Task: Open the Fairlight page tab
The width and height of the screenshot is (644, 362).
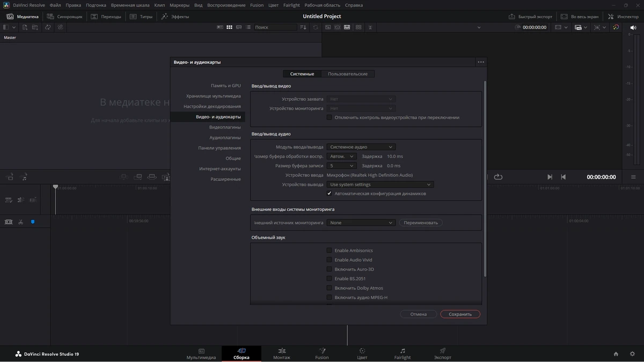Action: (x=402, y=353)
